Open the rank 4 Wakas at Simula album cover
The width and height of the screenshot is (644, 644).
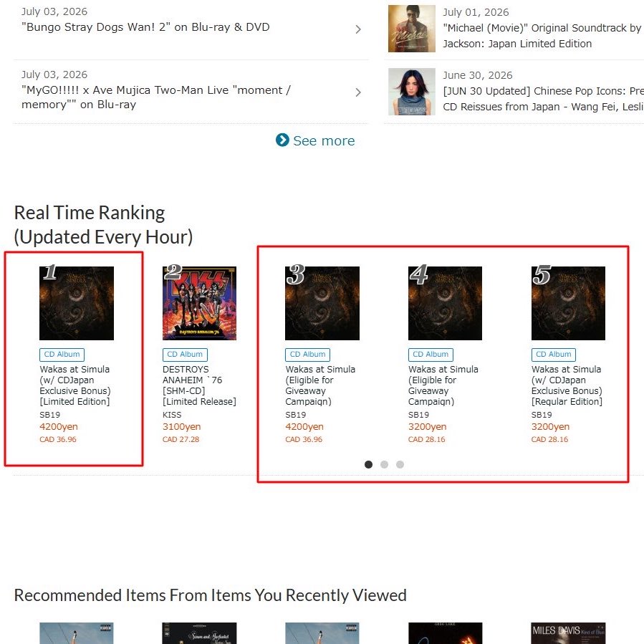445,303
